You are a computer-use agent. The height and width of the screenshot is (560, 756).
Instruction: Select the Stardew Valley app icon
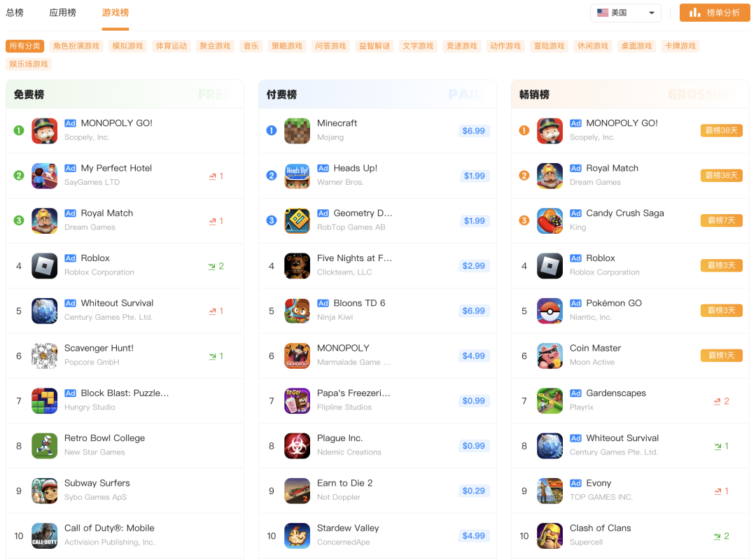tap(297, 535)
